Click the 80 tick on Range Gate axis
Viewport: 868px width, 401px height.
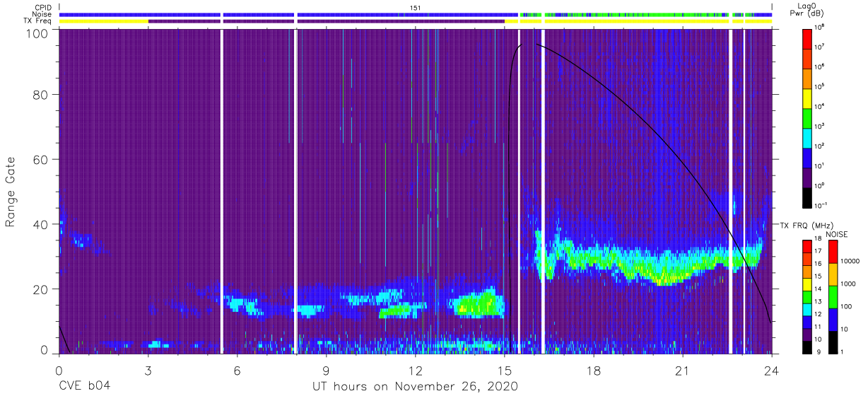tap(40, 94)
